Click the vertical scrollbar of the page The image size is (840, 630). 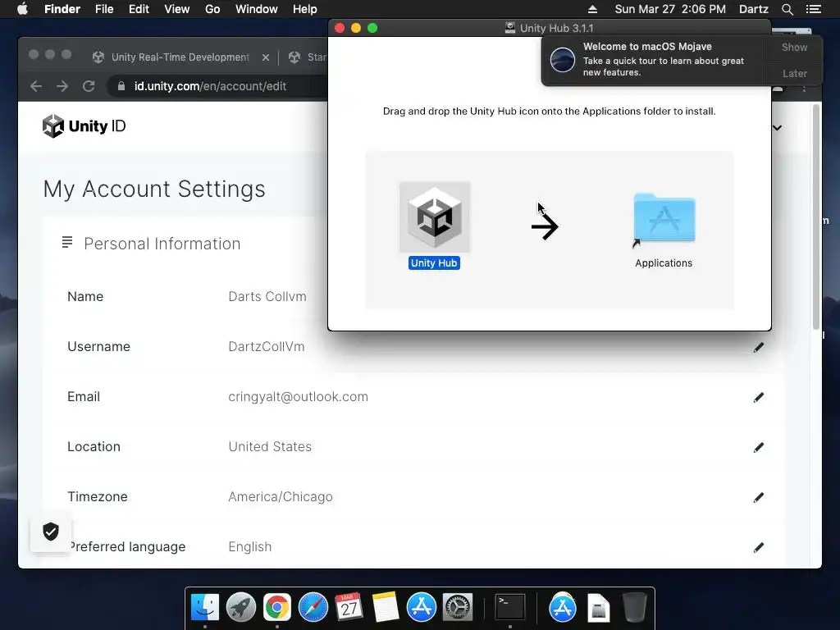(x=816, y=217)
